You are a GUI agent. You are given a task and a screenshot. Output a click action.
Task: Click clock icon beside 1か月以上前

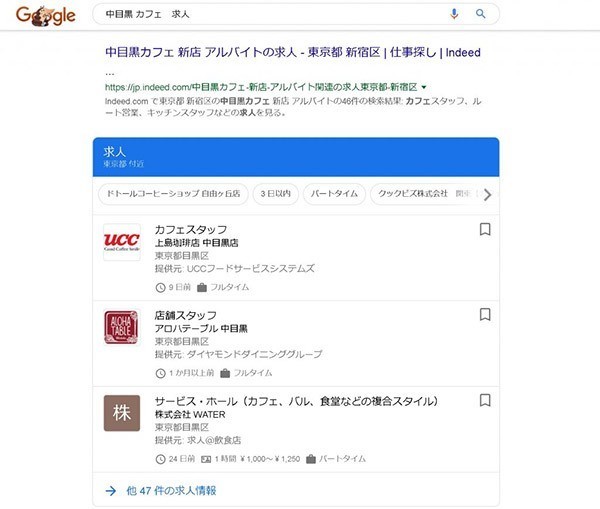point(160,373)
